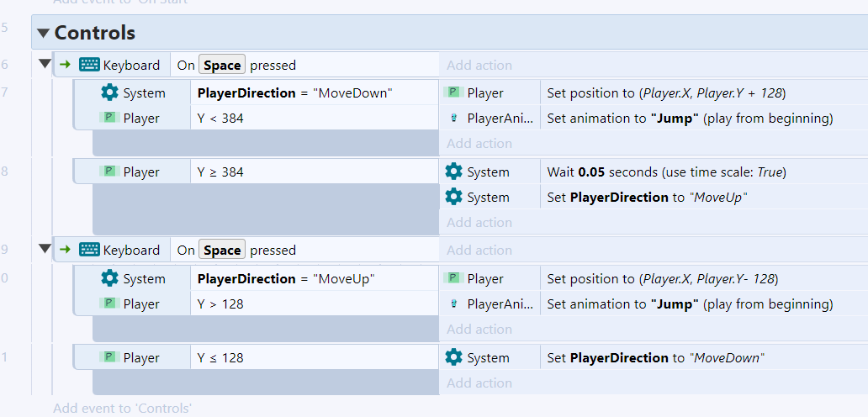Click the "Add event to 'Controls'" link
Screen dimensions: 868x417
pos(122,409)
